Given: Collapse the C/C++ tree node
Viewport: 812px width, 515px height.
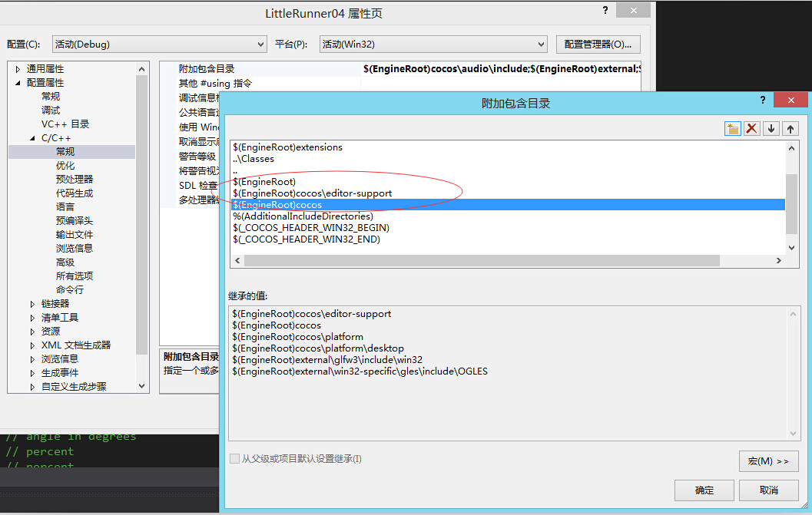Looking at the screenshot, I should point(32,138).
